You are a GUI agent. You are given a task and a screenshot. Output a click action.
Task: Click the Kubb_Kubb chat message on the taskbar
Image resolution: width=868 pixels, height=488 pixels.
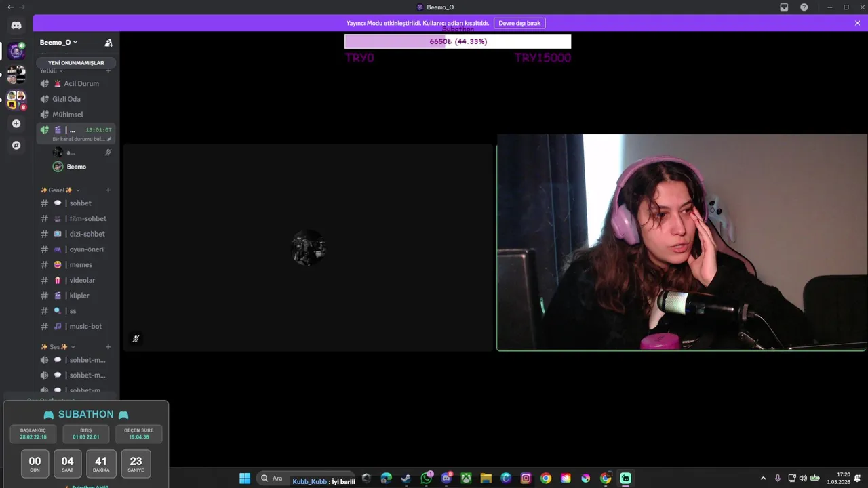coord(323,481)
